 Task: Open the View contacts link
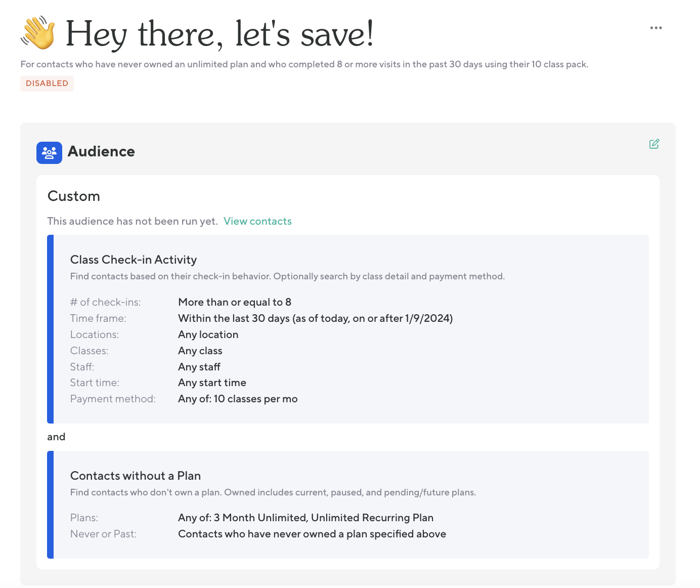tap(257, 221)
